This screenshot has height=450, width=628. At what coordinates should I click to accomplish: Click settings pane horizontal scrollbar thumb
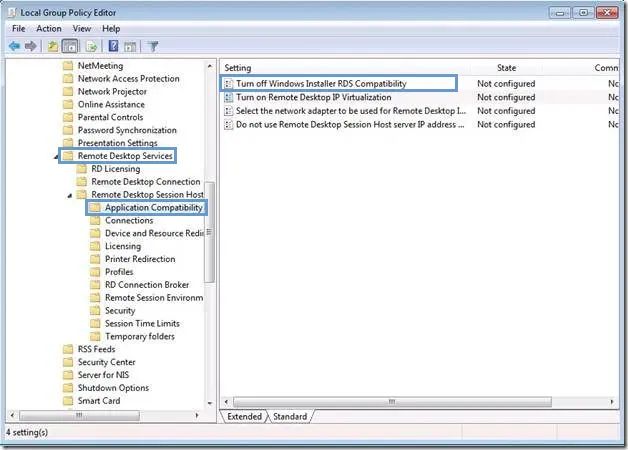point(392,402)
